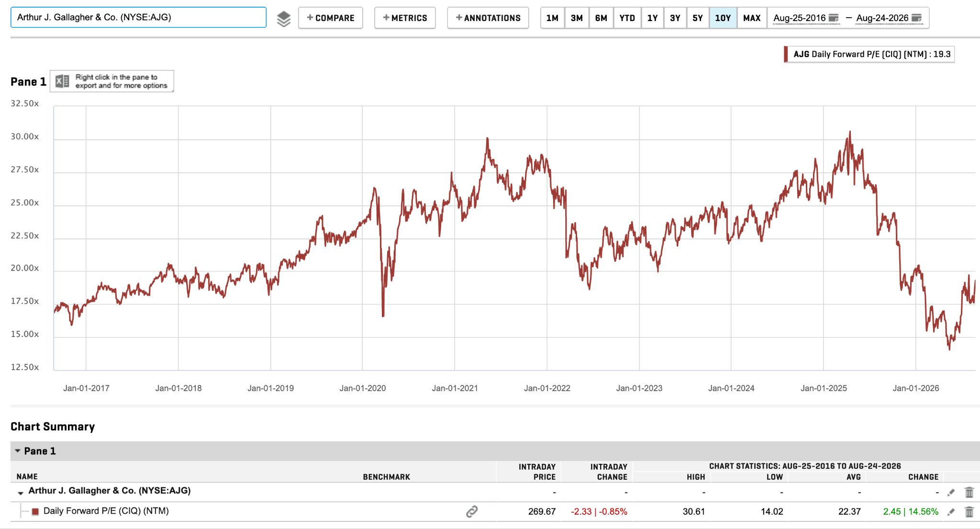Click the Pane 1 chart title
The image size is (980, 529).
click(28, 82)
